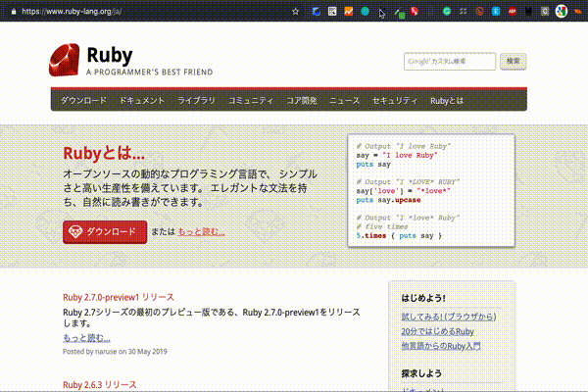Image resolution: width=588 pixels, height=392 pixels.
Task: Open the ダウンロード navigation menu item
Action: coord(83,101)
